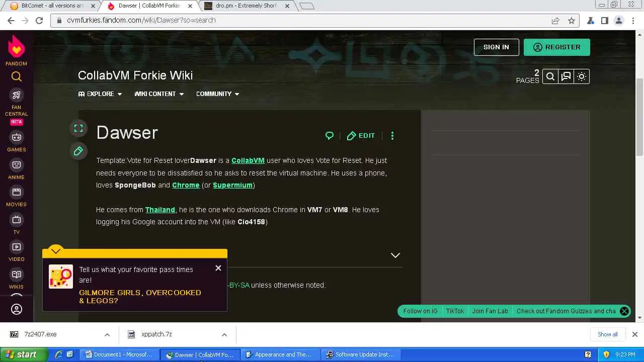
Task: Reload the page with the refresh icon
Action: tap(39, 21)
